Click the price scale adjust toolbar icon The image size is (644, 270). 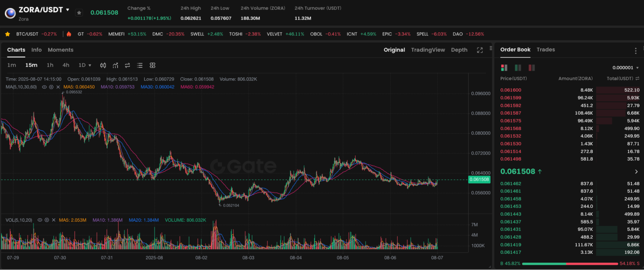pos(153,65)
